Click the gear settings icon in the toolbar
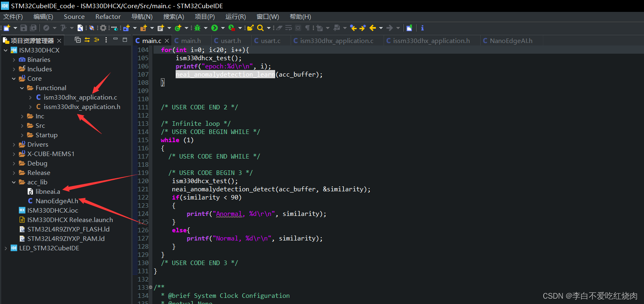Viewport: 644px width, 304px height. 103,28
